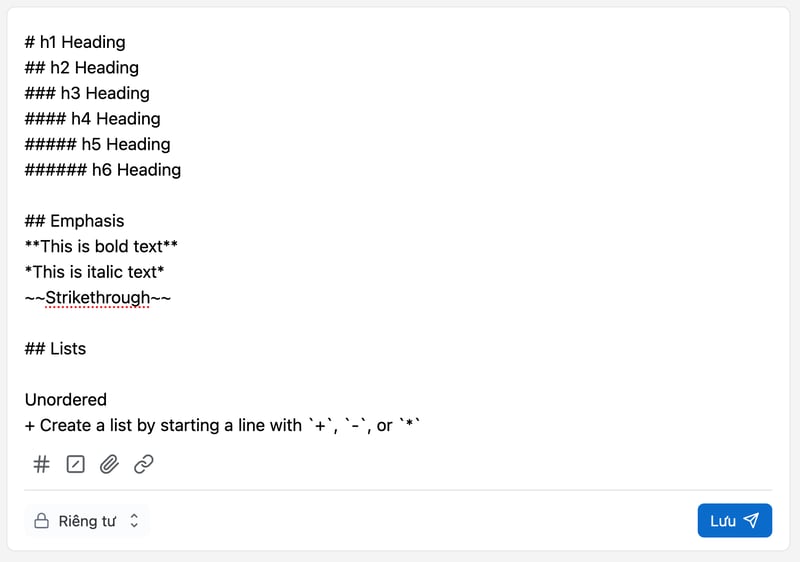Click the paper plane icon on Lưu
This screenshot has height=562, width=800.
(x=752, y=521)
